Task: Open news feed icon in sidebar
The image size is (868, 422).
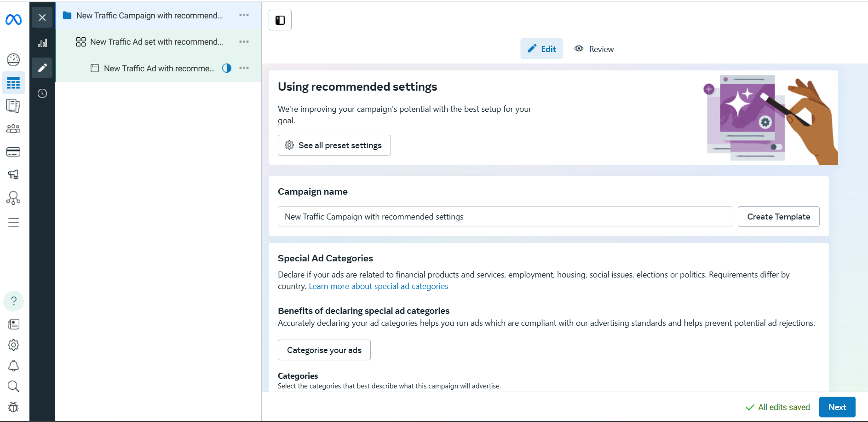Action: 13,324
